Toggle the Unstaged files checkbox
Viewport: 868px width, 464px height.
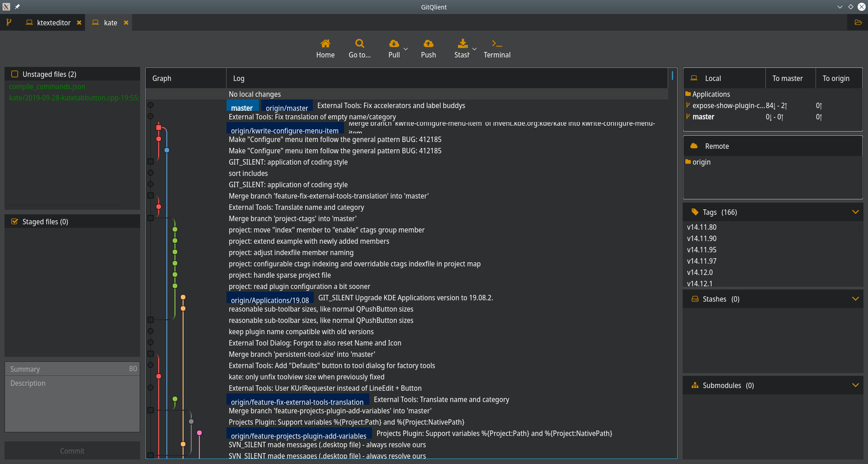(15, 74)
